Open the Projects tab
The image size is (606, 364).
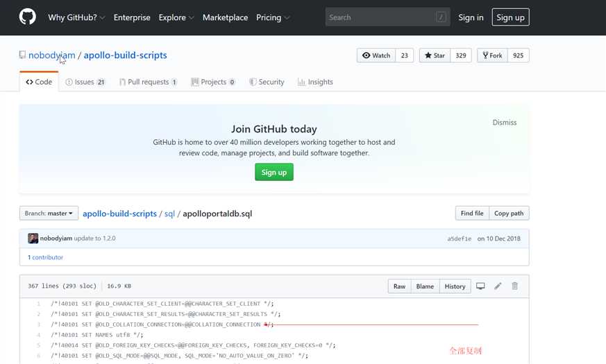tap(213, 82)
